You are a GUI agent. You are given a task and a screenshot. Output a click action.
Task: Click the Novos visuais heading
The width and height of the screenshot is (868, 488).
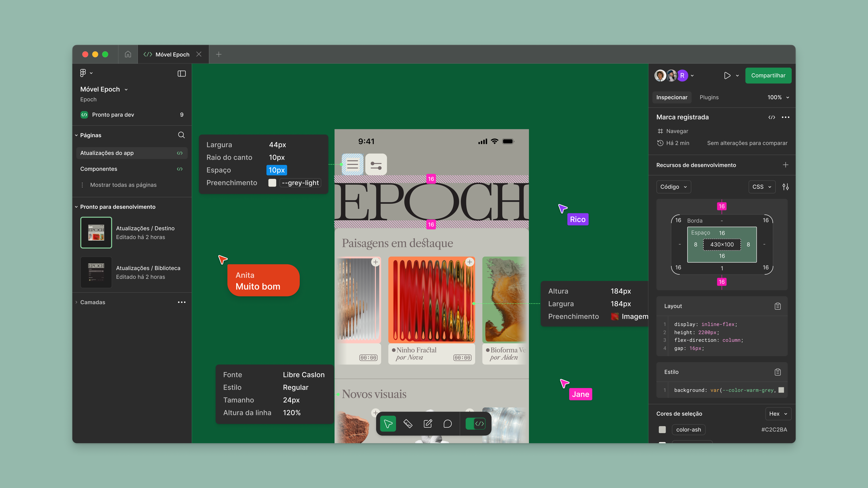(x=374, y=394)
